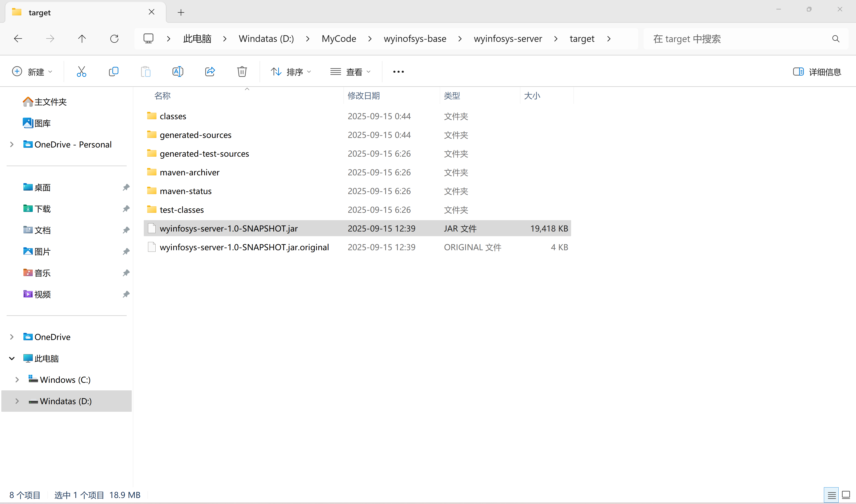Delete the selected jar file via trash icon
856x504 pixels.
(x=242, y=71)
